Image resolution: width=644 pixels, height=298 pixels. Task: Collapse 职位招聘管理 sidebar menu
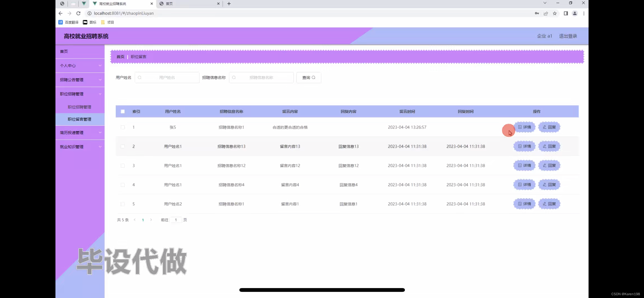(80, 94)
